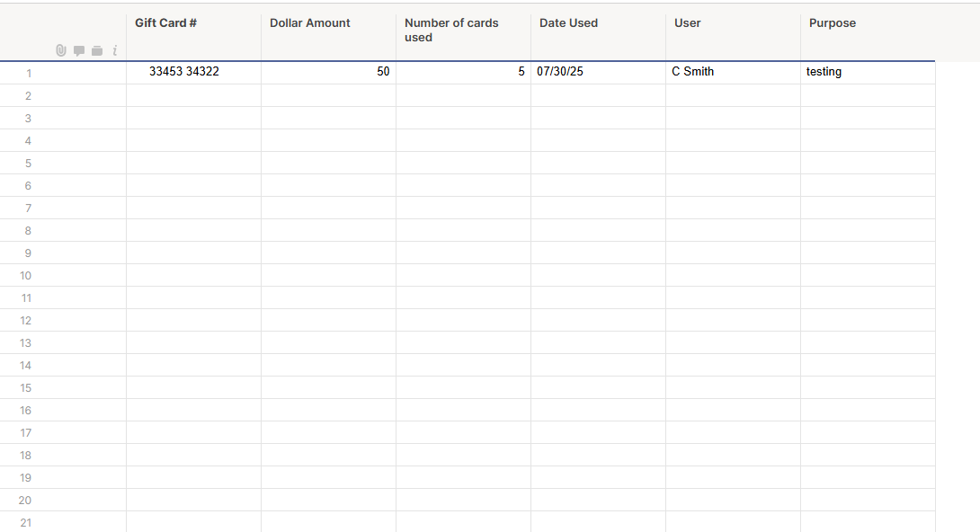The height and width of the screenshot is (532, 980).
Task: Click empty User cell in row 3
Action: click(733, 118)
